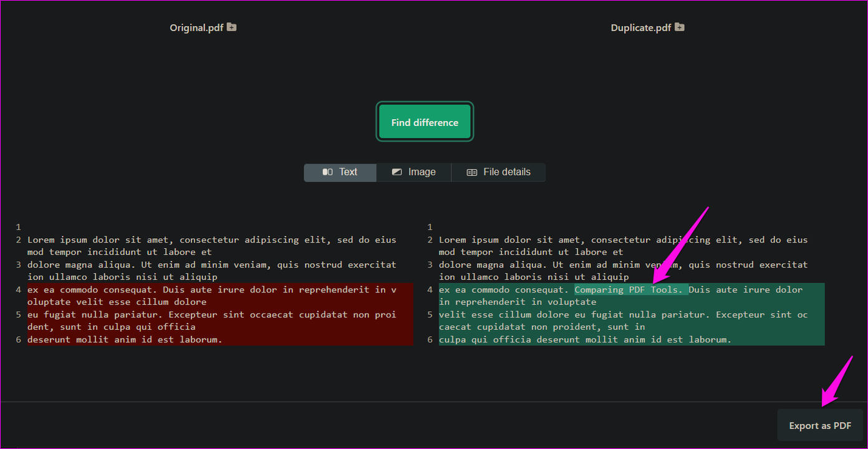Click the picture icon in the Image tab

pyautogui.click(x=397, y=172)
